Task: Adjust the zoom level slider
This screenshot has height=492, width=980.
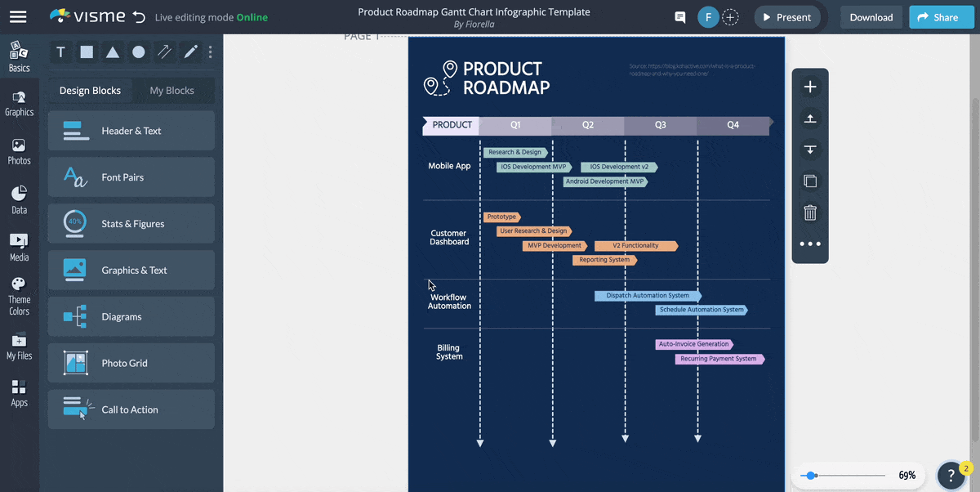Action: click(810, 475)
